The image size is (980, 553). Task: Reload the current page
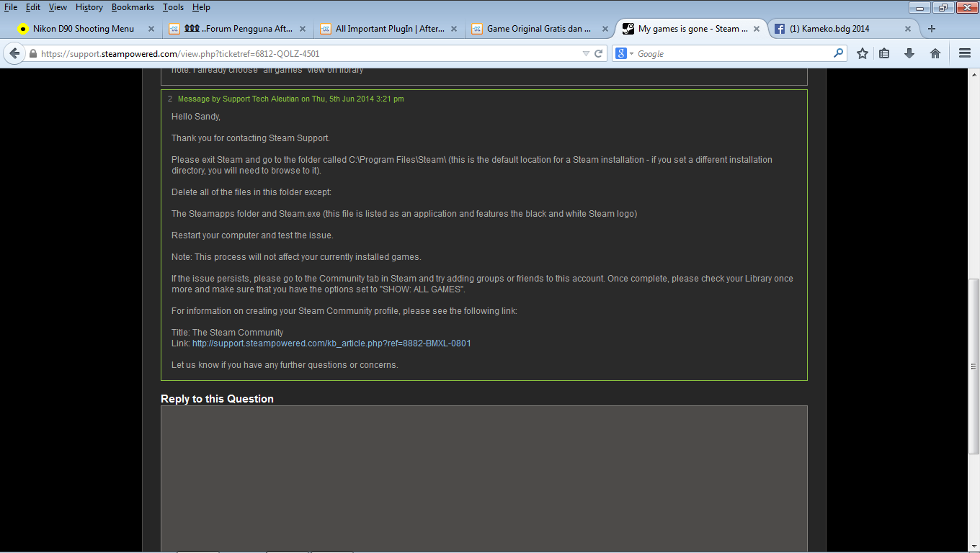[598, 54]
